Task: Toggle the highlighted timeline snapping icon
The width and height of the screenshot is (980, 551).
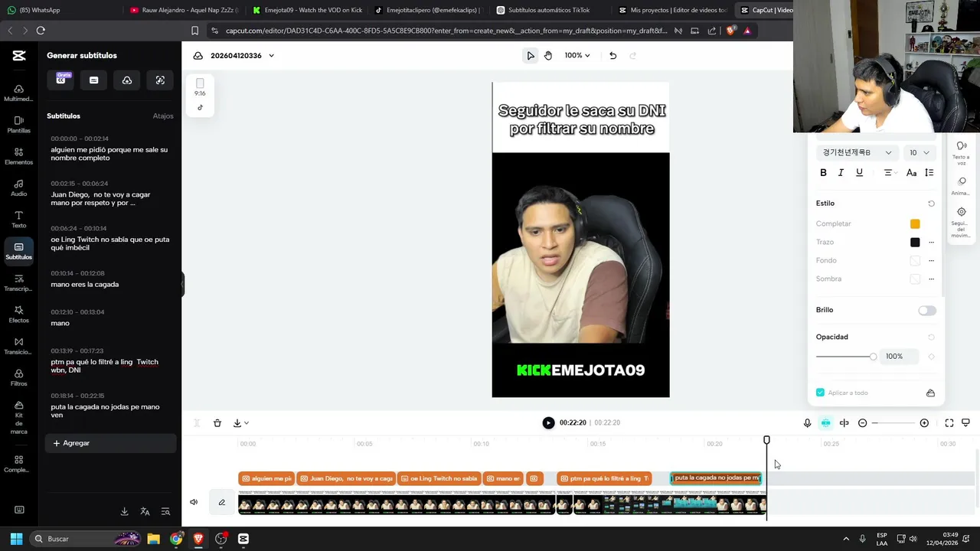Action: pos(825,422)
